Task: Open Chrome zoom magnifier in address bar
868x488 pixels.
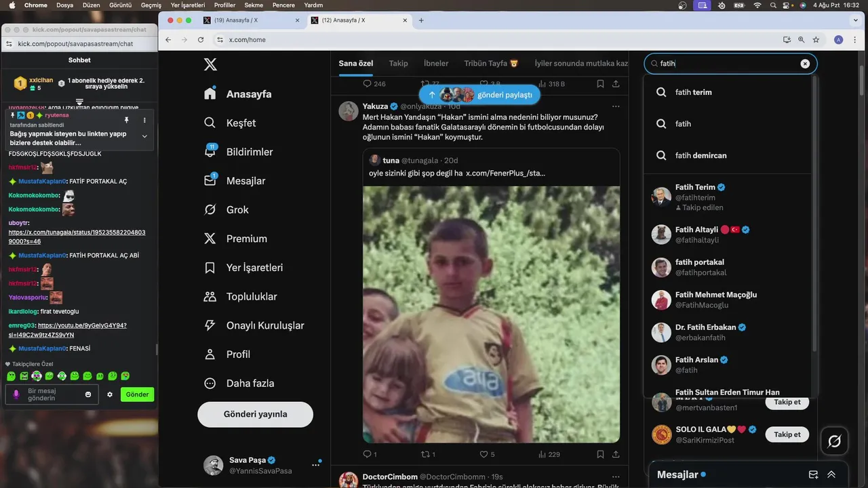Action: (x=801, y=40)
